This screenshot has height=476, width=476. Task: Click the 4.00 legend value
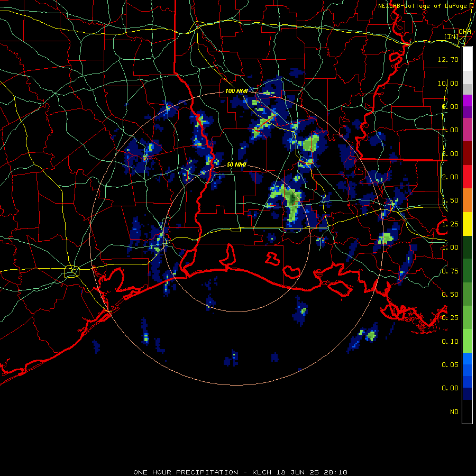click(450, 130)
